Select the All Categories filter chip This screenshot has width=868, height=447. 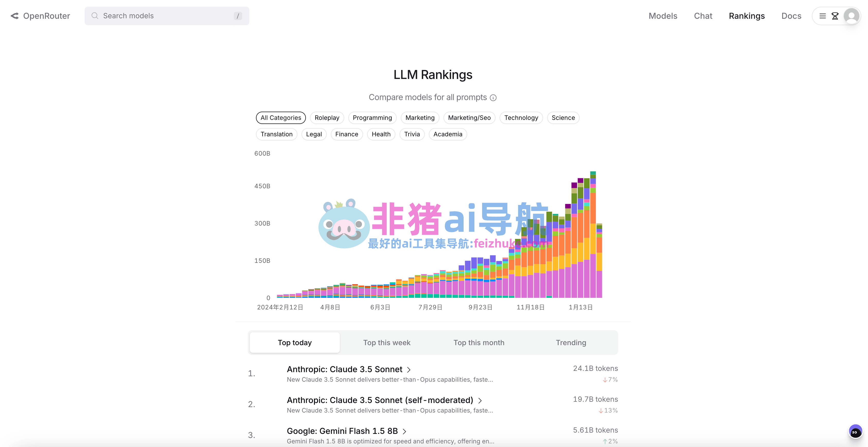pyautogui.click(x=281, y=118)
